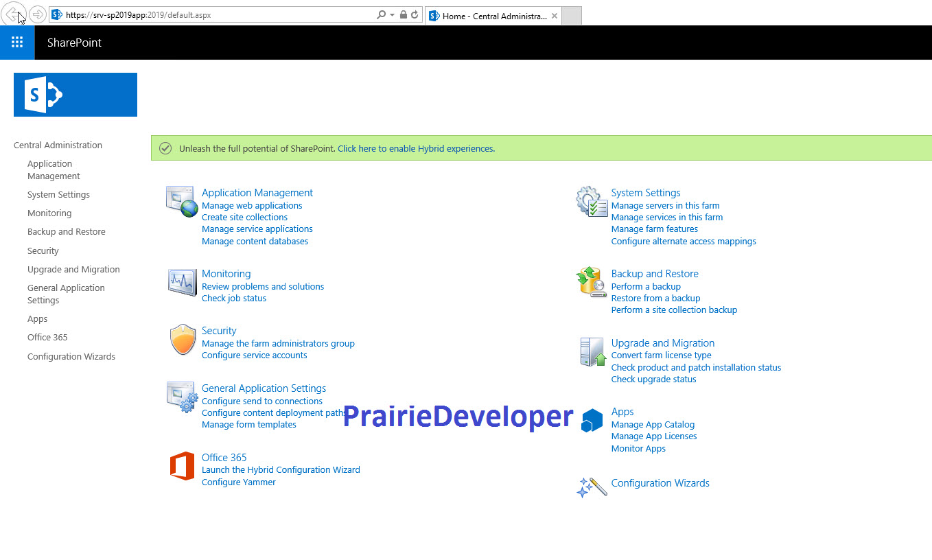Click the Security shield icon
Image resolution: width=932 pixels, height=560 pixels.
(183, 340)
